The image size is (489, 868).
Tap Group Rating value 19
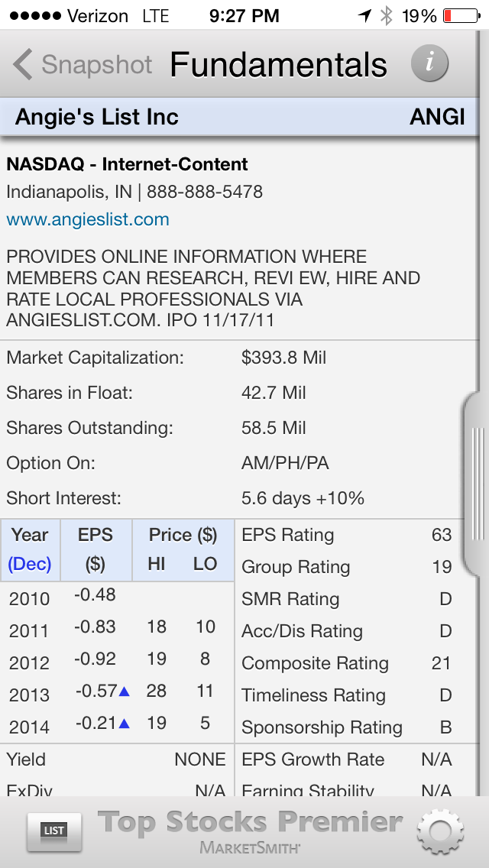click(x=442, y=567)
